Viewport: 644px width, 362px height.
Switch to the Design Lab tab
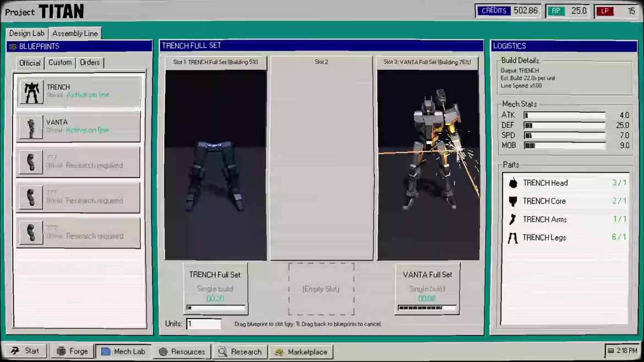pos(27,33)
